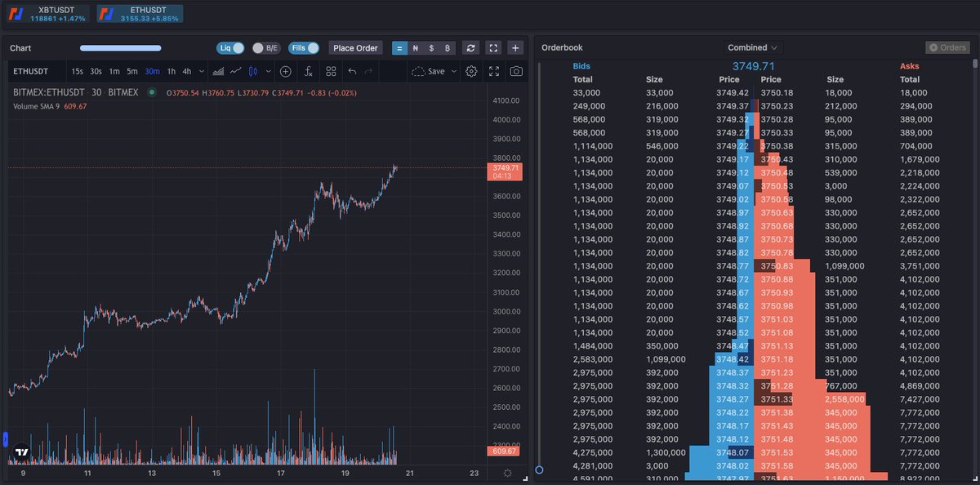Click the refresh icon next to Place Order
980x485 pixels.
(x=470, y=47)
